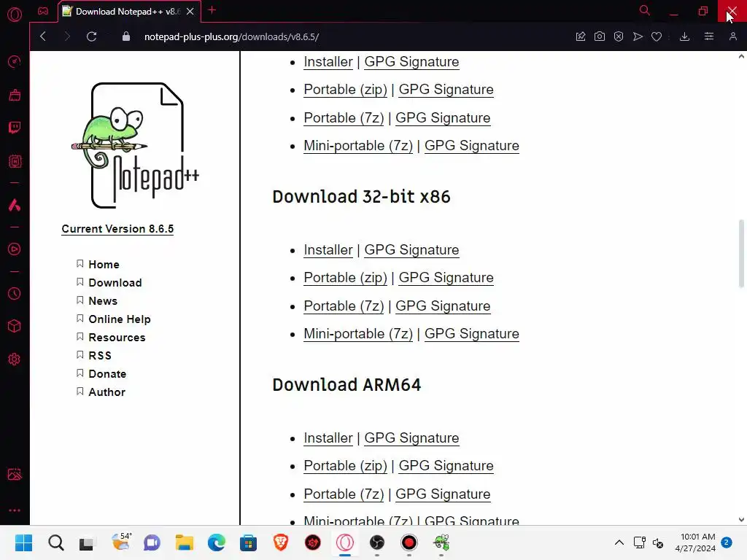The height and width of the screenshot is (560, 747).
Task: Close the Download Notepad++ tab
Action: [190, 12]
